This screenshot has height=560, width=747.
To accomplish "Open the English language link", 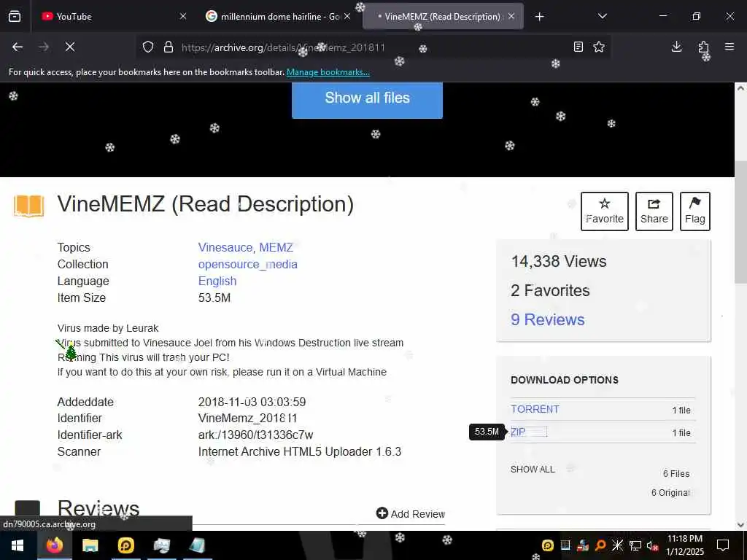I will 217,281.
